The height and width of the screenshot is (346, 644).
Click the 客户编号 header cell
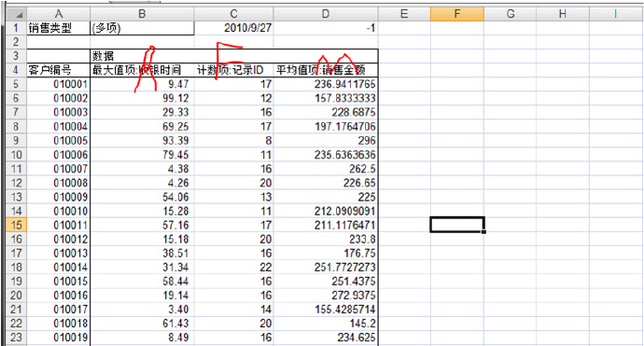(58, 70)
